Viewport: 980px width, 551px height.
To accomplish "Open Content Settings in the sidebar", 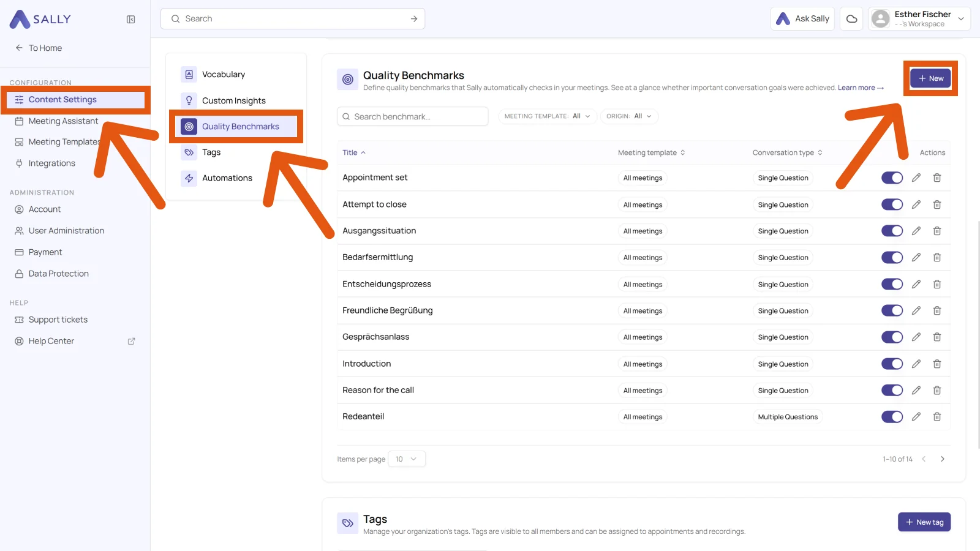I will (75, 100).
